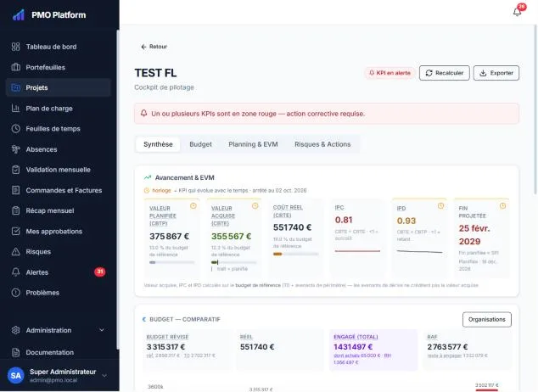538x392 pixels.
Task: Click the clock icon on Valeur Acquise card
Action: pyautogui.click(x=255, y=206)
